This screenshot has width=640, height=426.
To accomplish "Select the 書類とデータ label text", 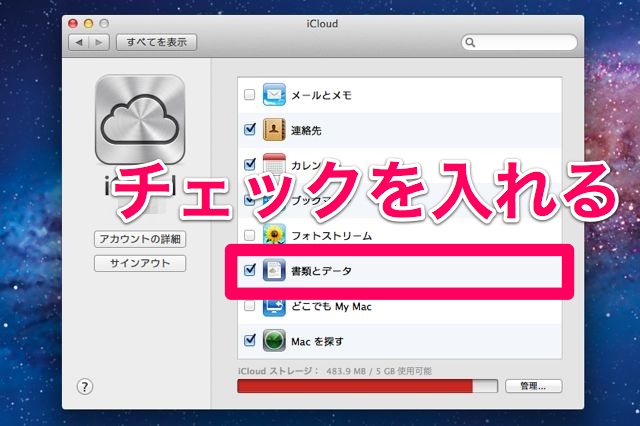I will (321, 271).
